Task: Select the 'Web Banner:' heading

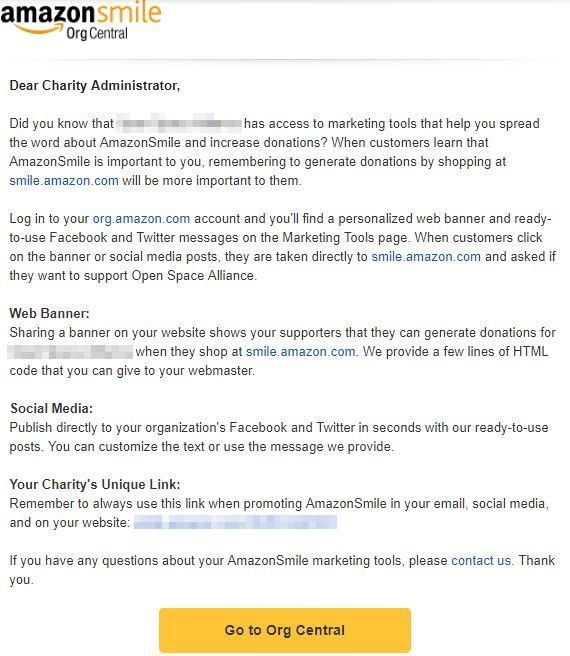Action: pos(49,313)
